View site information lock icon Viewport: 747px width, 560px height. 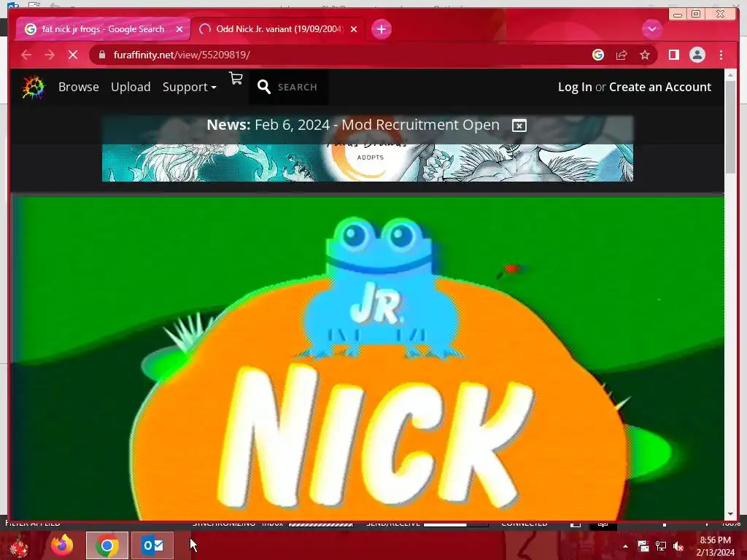(102, 55)
